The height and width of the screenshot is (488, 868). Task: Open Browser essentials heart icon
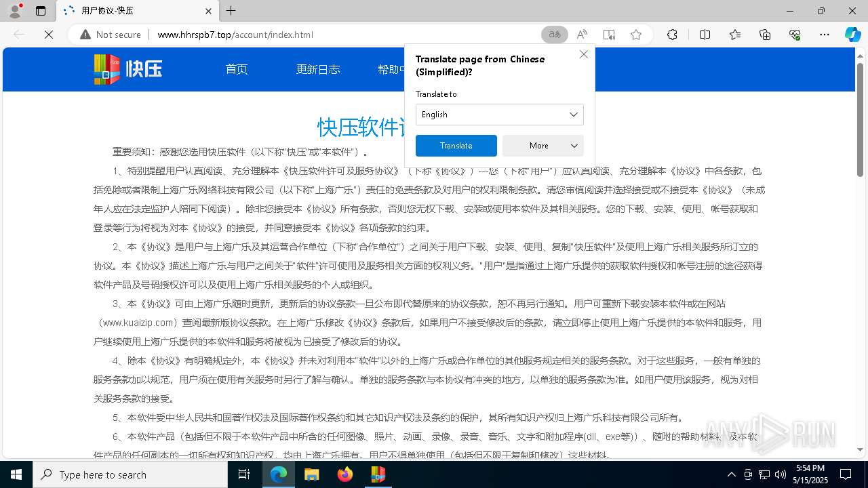[x=795, y=35]
